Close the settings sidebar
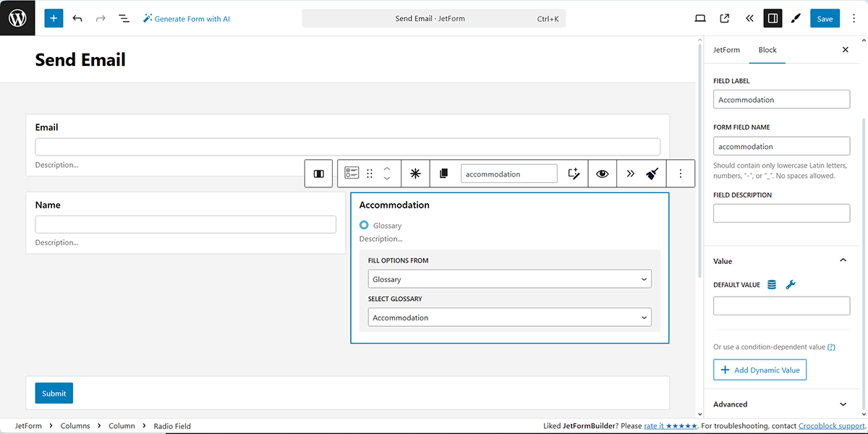This screenshot has width=868, height=434. tap(846, 50)
